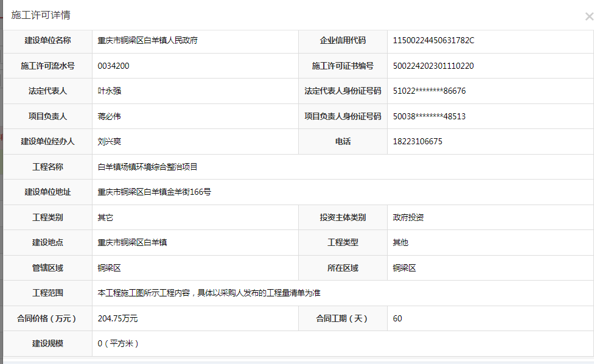The height and width of the screenshot is (364, 594).
Task: Click the 管辖区域 label cell
Action: (47, 268)
